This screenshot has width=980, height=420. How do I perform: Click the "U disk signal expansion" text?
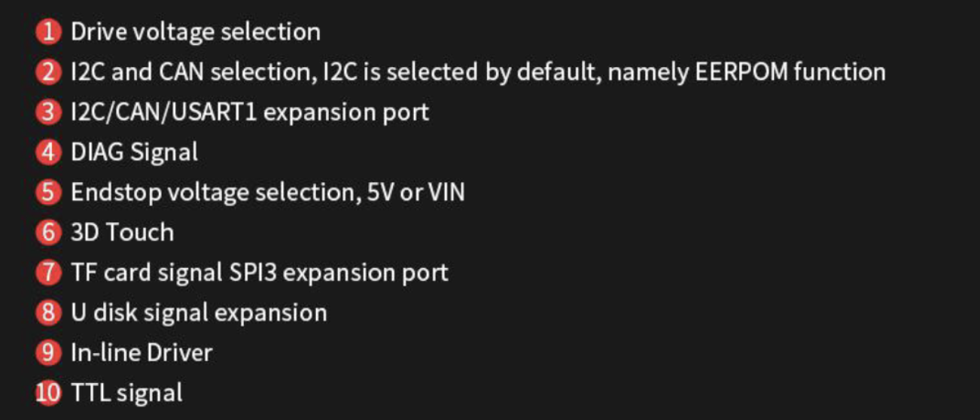[x=199, y=312]
